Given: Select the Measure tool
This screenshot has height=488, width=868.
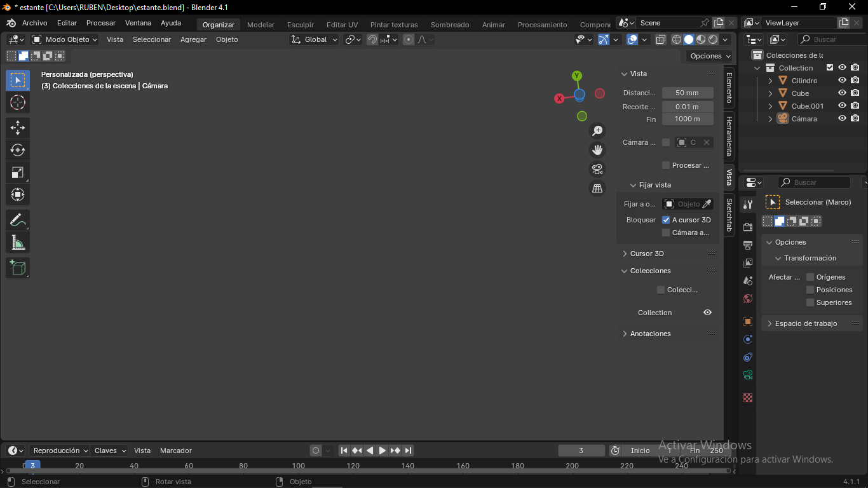Looking at the screenshot, I should tap(18, 242).
